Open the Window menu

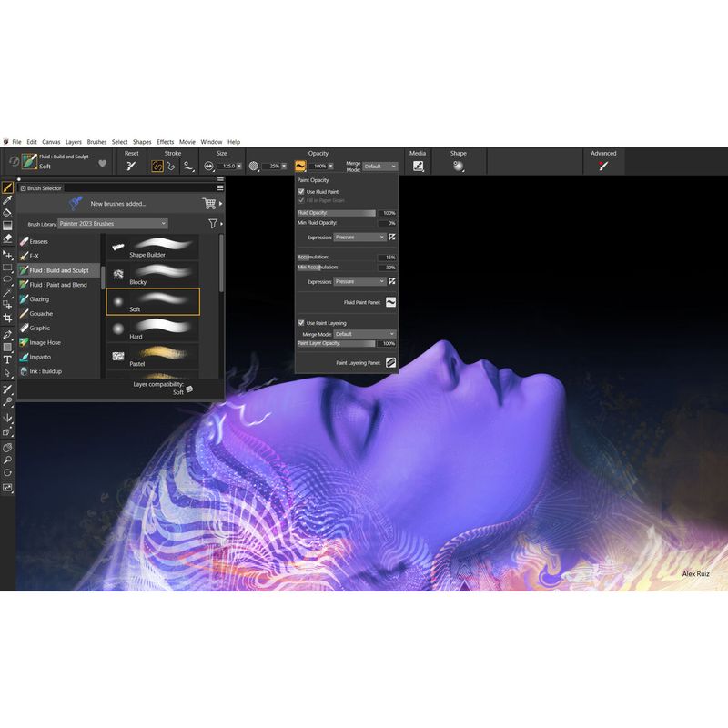(x=211, y=142)
